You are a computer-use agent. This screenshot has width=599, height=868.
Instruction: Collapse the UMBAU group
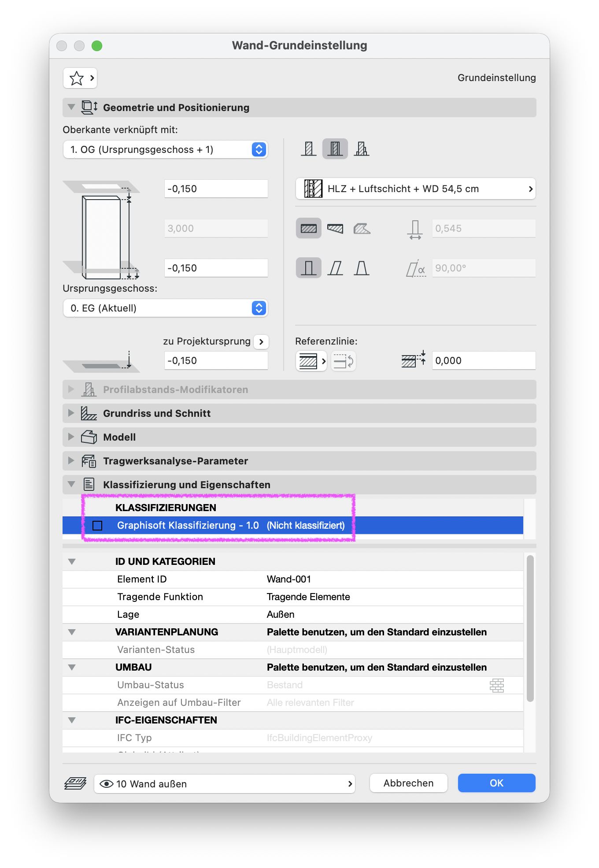click(72, 668)
